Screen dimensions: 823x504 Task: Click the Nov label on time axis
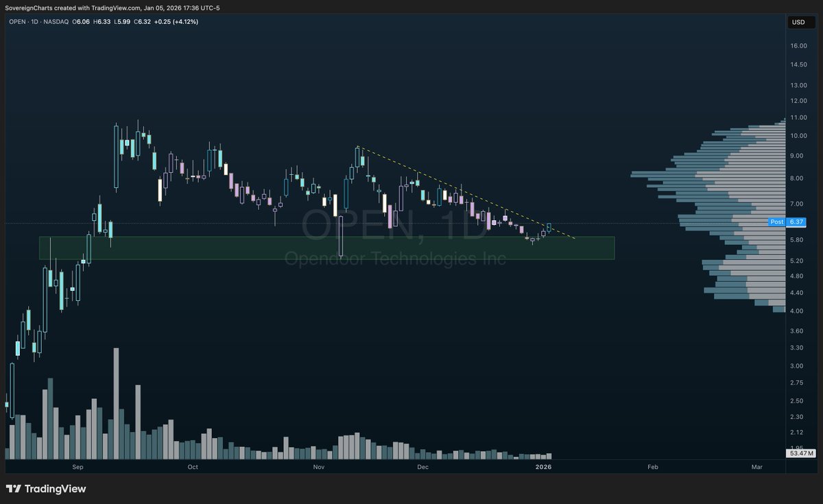tap(319, 467)
